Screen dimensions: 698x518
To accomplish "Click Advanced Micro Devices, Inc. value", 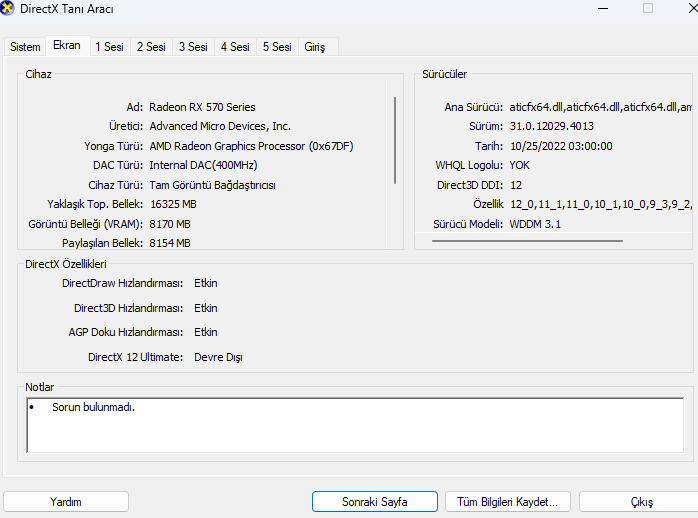I will coord(220,126).
